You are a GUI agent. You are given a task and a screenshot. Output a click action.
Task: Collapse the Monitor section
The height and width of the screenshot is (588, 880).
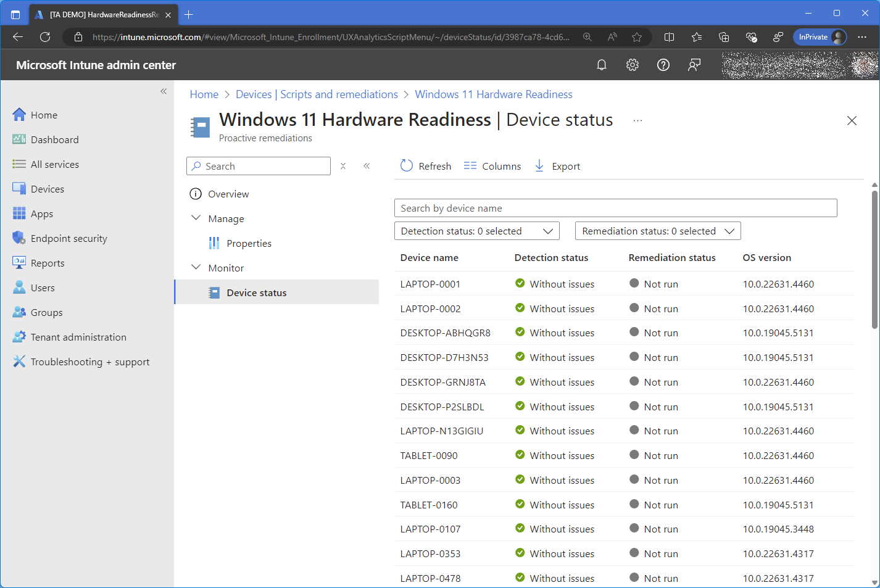coord(196,268)
